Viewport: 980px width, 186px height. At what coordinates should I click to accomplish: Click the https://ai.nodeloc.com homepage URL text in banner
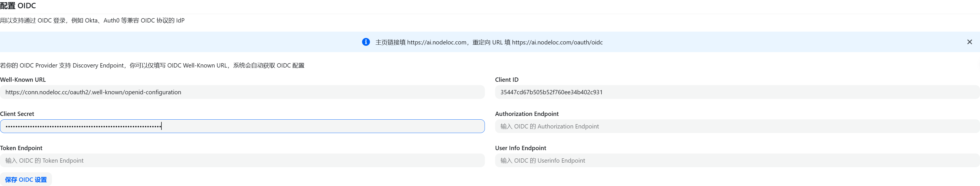[437, 42]
